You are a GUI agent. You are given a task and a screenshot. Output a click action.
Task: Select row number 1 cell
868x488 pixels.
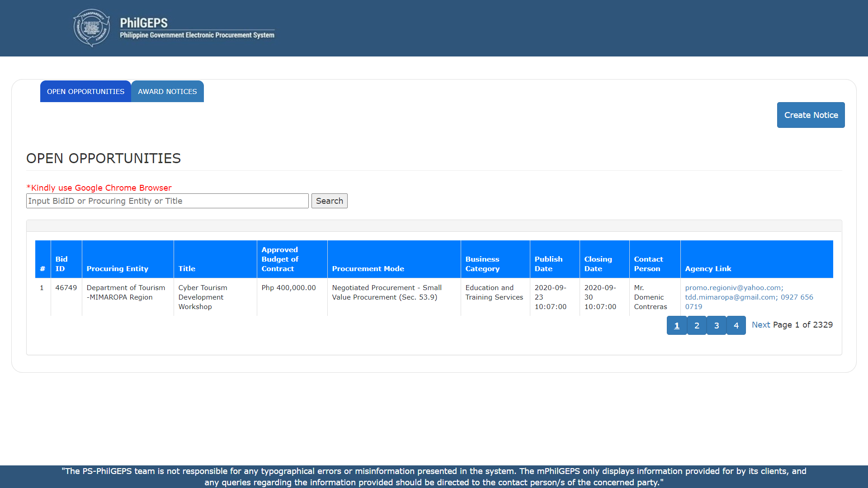point(42,297)
